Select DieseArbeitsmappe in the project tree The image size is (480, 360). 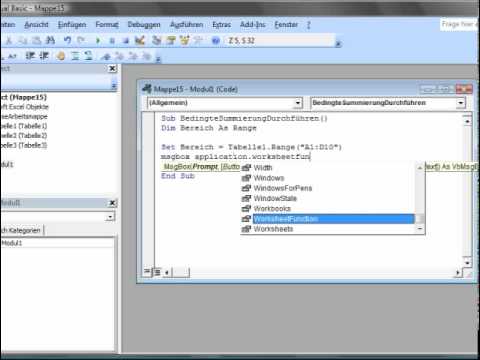(24, 117)
